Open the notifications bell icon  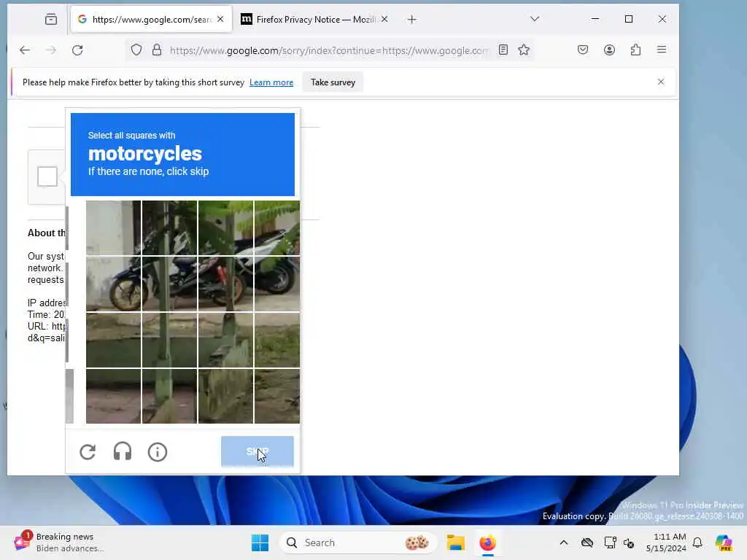coord(697,542)
